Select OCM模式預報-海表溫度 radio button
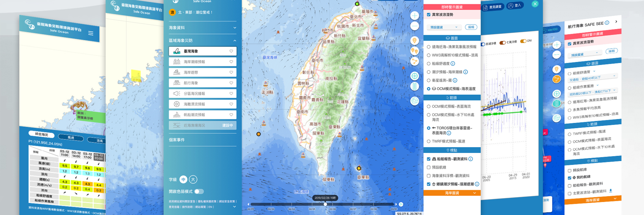 428,89
